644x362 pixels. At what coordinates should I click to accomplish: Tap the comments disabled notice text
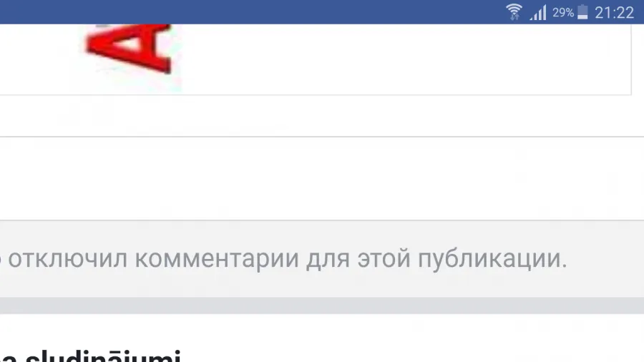click(x=284, y=259)
